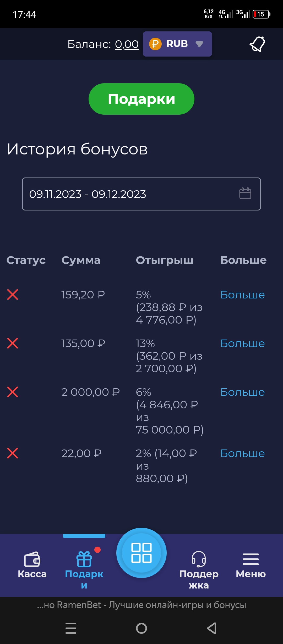Click red X status of 2 000,00 ₽ bonus
The image size is (283, 644).
click(13, 392)
